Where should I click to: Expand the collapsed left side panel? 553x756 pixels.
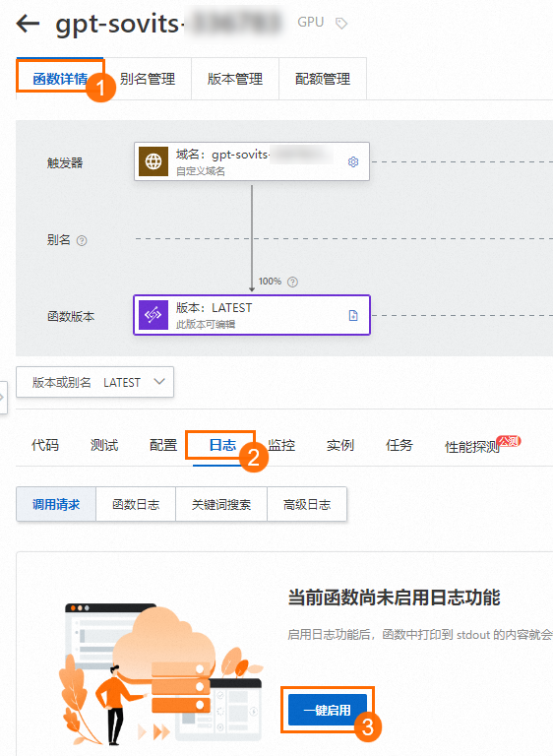(x=3, y=398)
